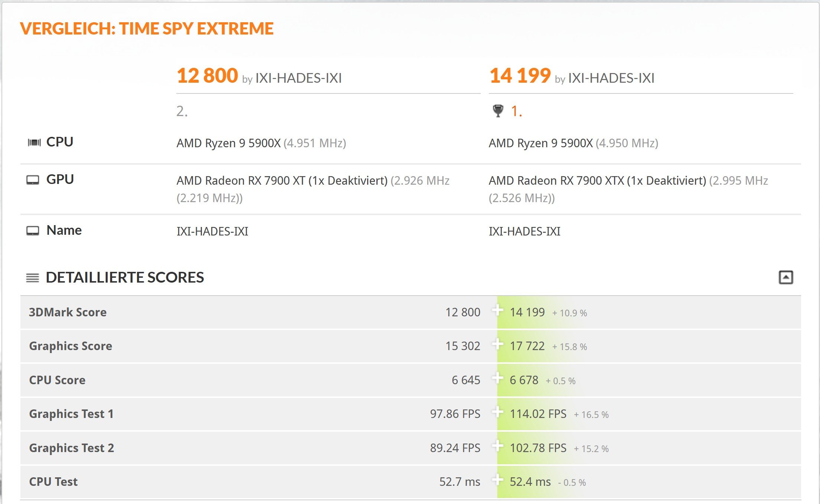Open IXI-HADES-IXI profile beside 14 199

click(611, 78)
